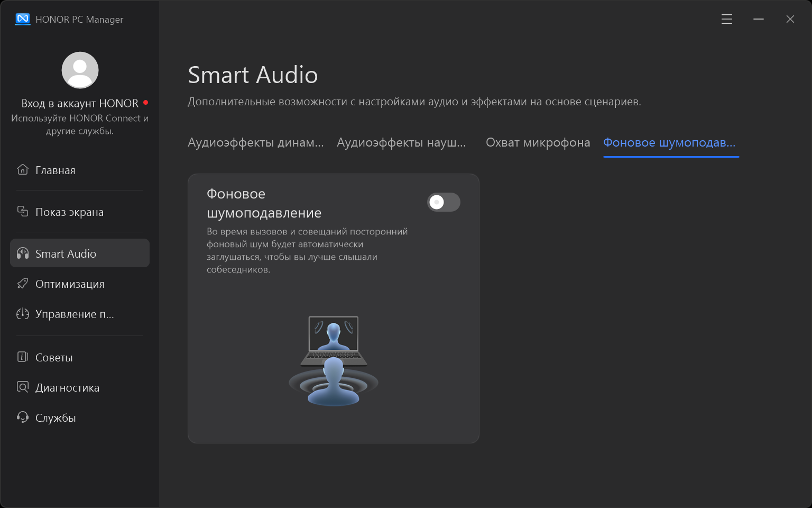Click the Оптимизация rocket icon
Screen dimensions: 812x508
tap(23, 283)
